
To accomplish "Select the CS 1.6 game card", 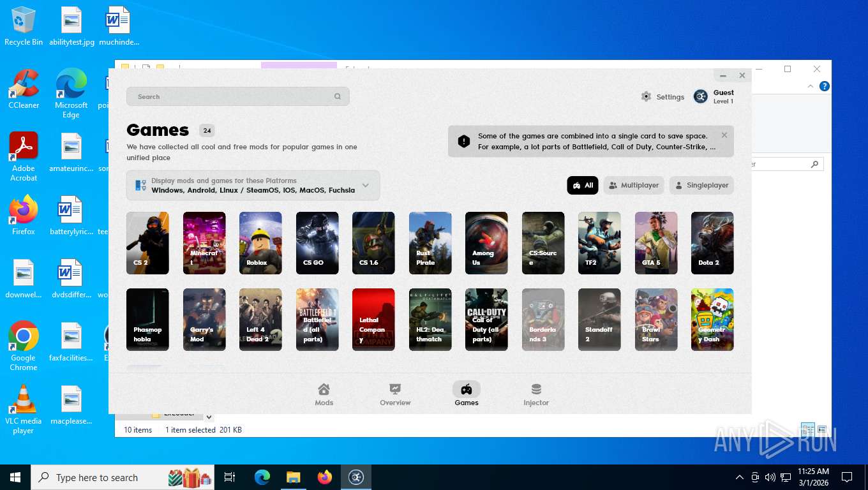I will 373,243.
